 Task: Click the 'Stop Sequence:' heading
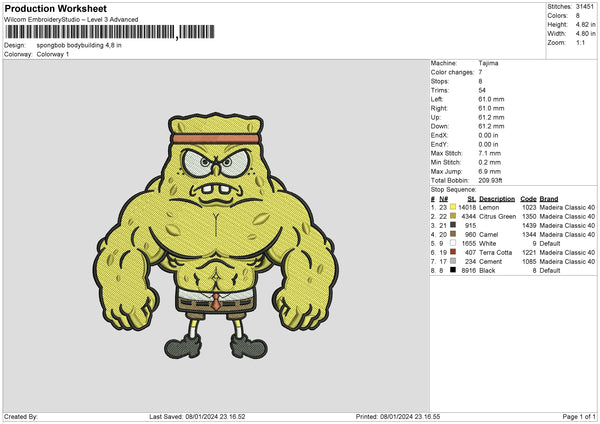click(453, 189)
